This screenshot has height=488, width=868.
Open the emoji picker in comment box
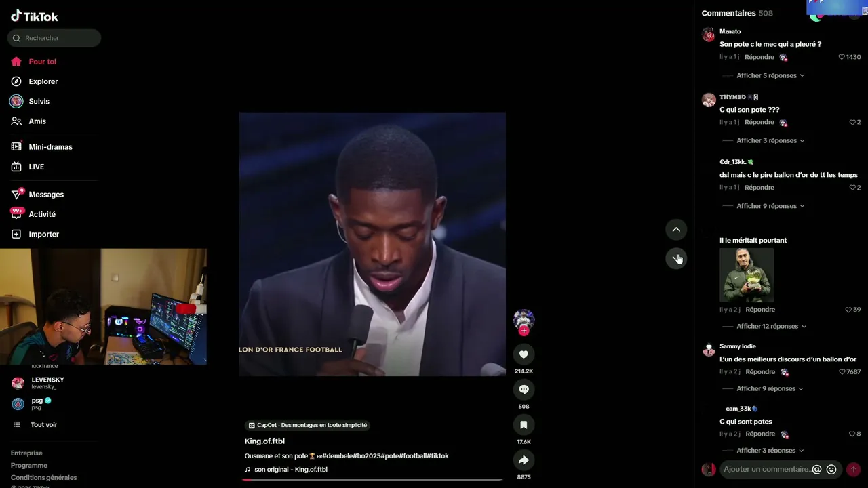(831, 469)
